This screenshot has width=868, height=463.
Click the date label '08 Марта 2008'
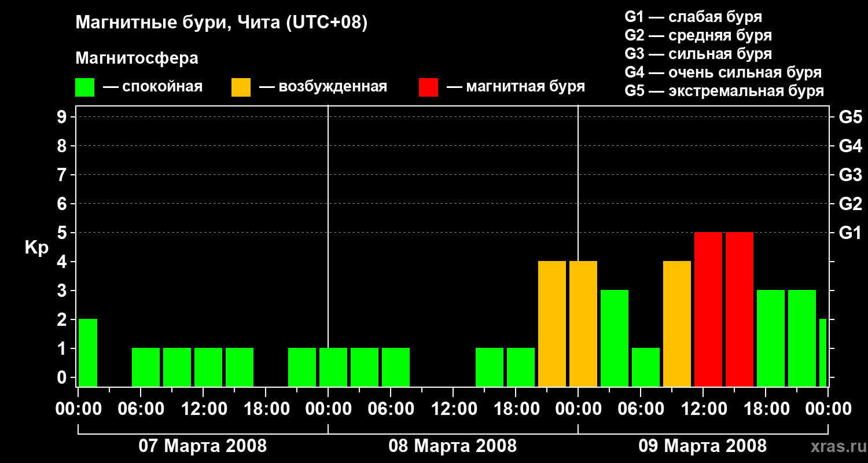(453, 446)
